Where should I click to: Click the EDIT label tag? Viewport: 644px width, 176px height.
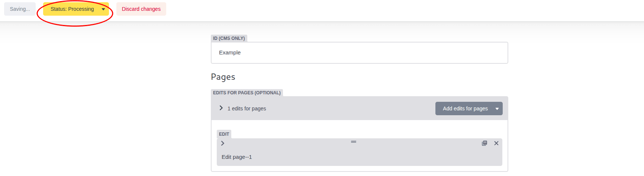click(x=224, y=134)
